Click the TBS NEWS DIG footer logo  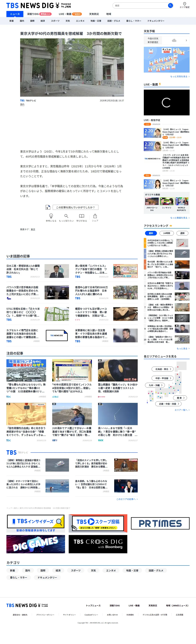coord(27,605)
